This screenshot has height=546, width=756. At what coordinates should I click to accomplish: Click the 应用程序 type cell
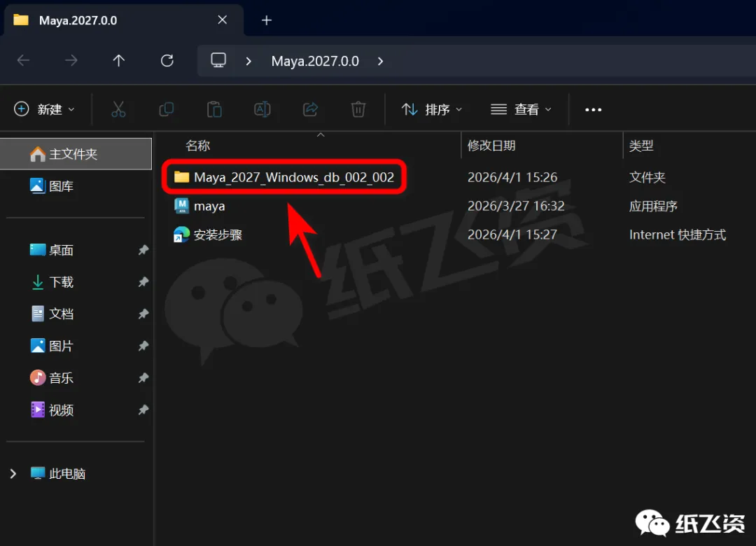[x=653, y=206]
